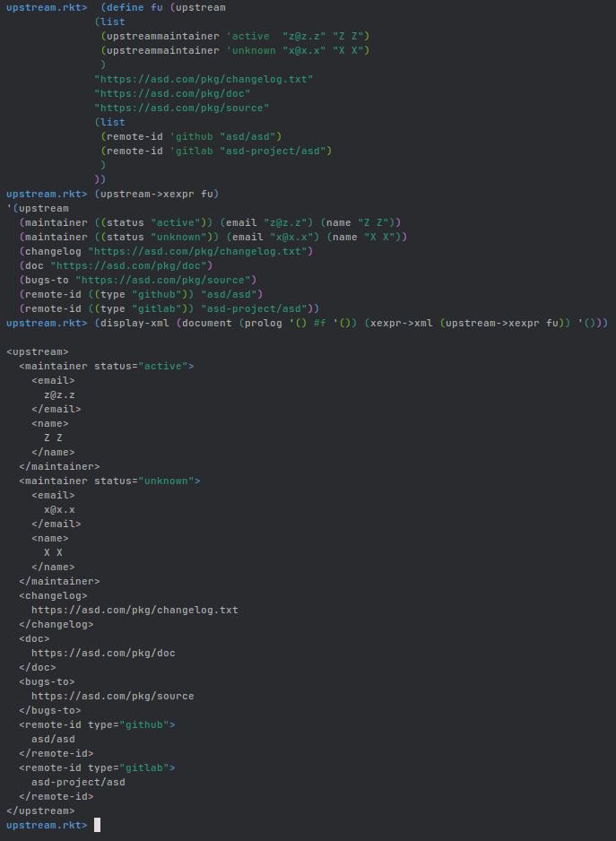This screenshot has width=616, height=841.
Task: Click the closing </upstream> XML tag
Action: 40,811
